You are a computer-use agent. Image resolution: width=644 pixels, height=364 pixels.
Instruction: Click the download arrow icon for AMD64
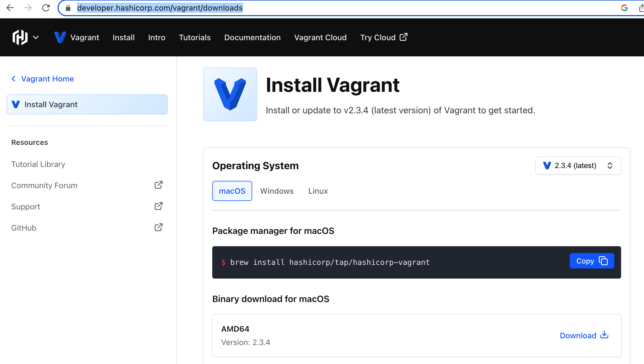point(604,335)
